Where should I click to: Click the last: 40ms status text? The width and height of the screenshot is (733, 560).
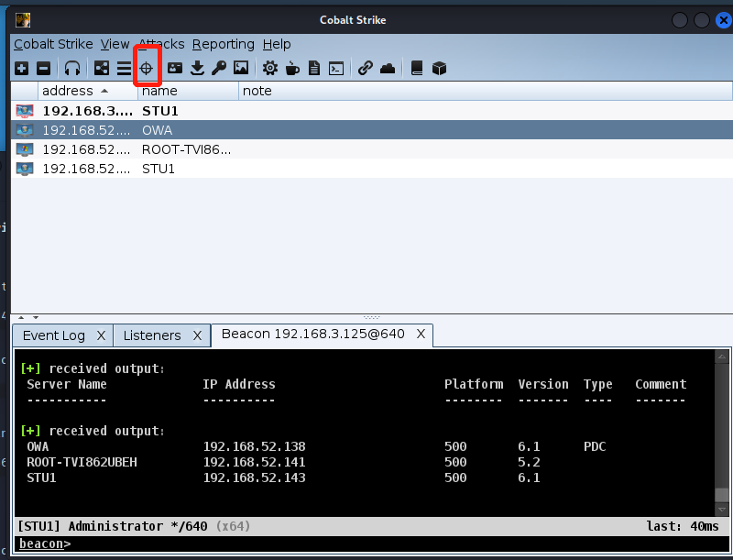pos(683,526)
